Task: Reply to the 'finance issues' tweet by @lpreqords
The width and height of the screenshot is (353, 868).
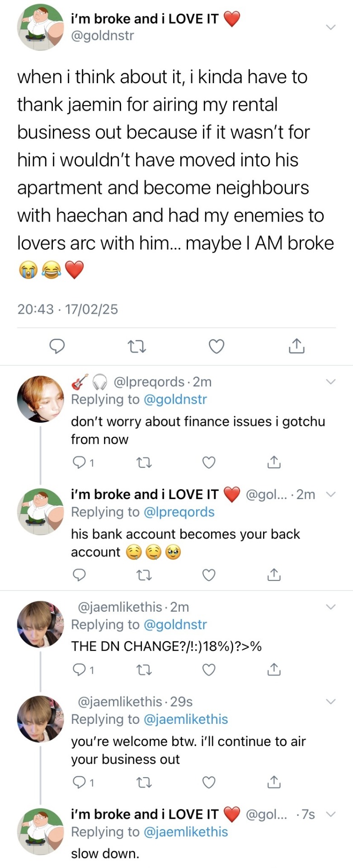Action: tap(80, 462)
